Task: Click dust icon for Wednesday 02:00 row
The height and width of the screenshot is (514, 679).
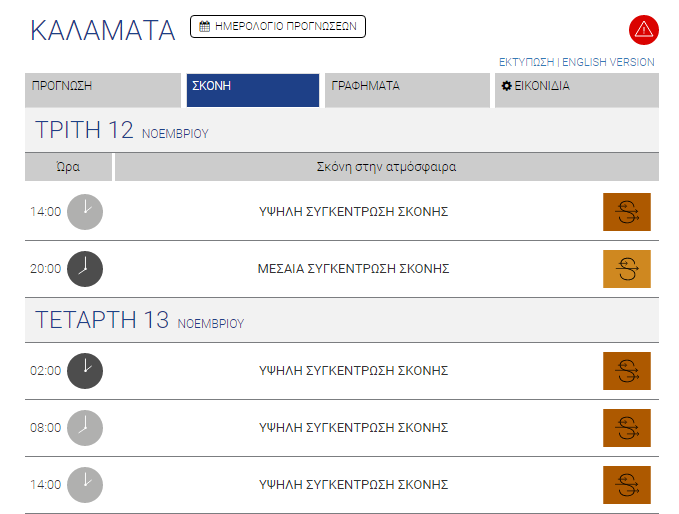Action: click(627, 371)
